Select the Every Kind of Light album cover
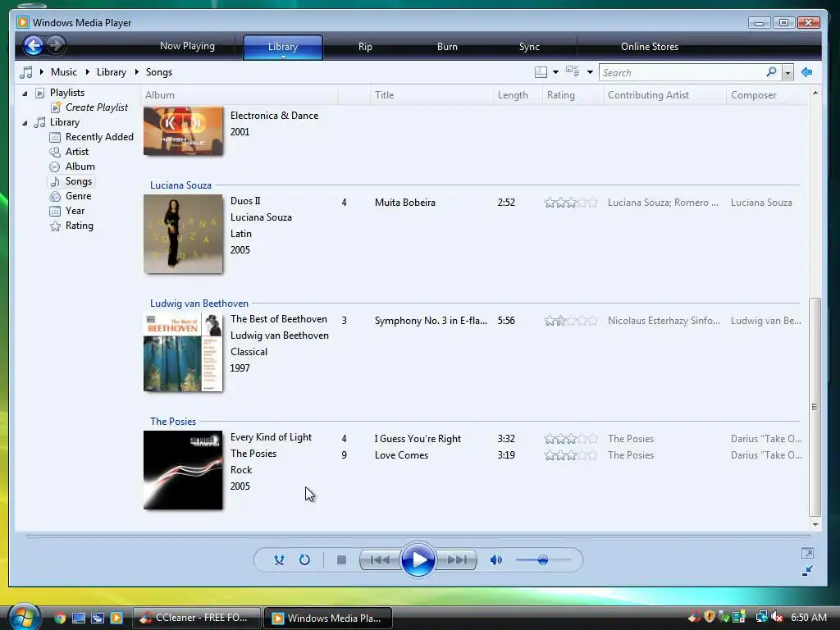 [x=183, y=470]
